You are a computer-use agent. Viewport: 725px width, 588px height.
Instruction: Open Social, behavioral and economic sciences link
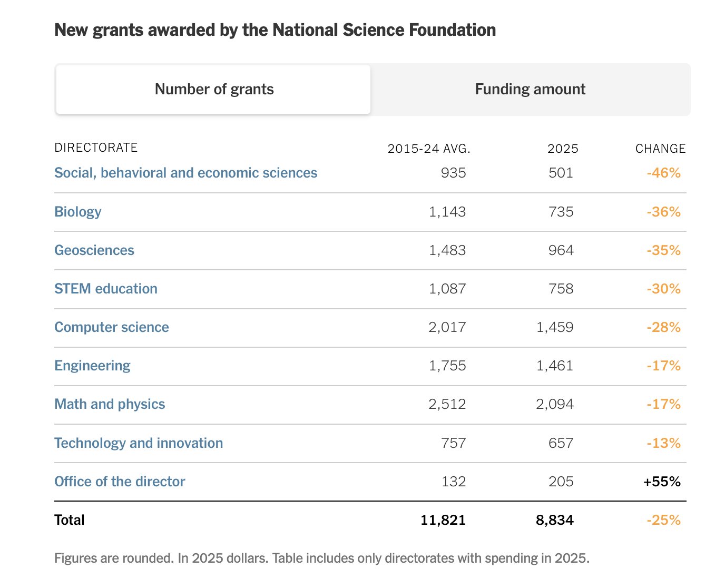tap(185, 173)
